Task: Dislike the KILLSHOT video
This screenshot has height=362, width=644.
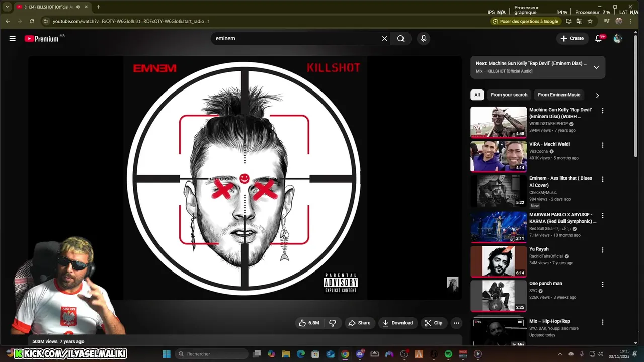Action: point(333,323)
